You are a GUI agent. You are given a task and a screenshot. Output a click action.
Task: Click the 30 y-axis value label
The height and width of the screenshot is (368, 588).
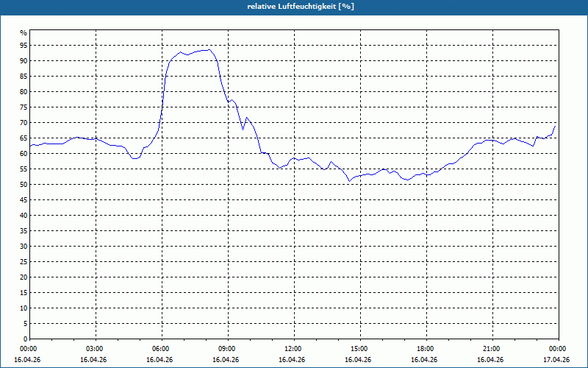[24, 247]
